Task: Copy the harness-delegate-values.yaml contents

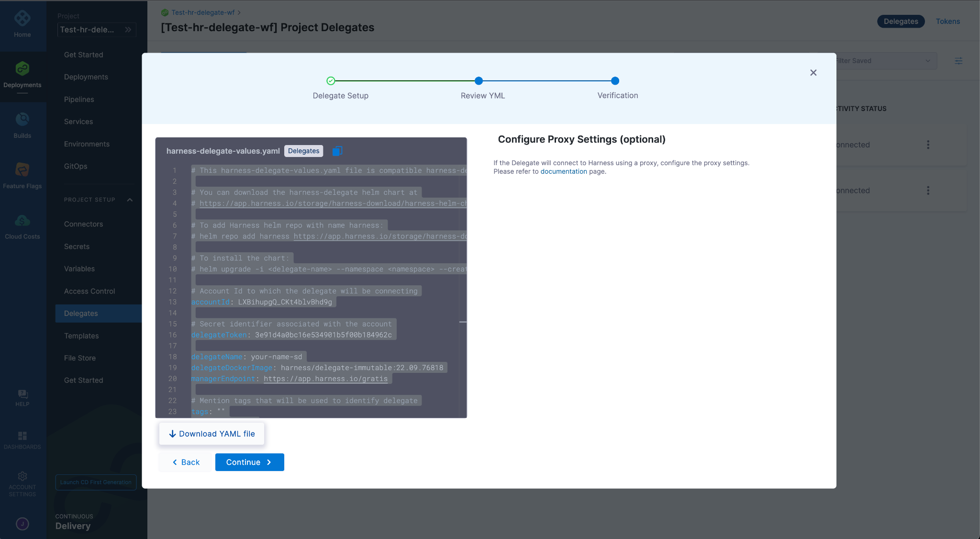Action: tap(338, 150)
